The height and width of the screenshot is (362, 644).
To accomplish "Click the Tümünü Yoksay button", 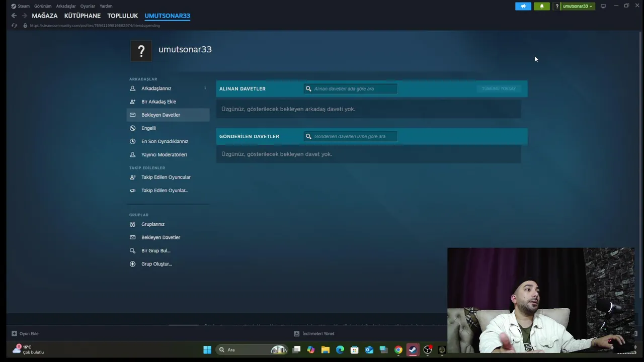I will click(499, 88).
